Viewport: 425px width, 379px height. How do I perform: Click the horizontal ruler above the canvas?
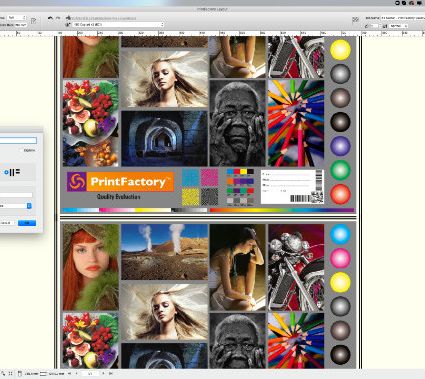click(x=212, y=33)
